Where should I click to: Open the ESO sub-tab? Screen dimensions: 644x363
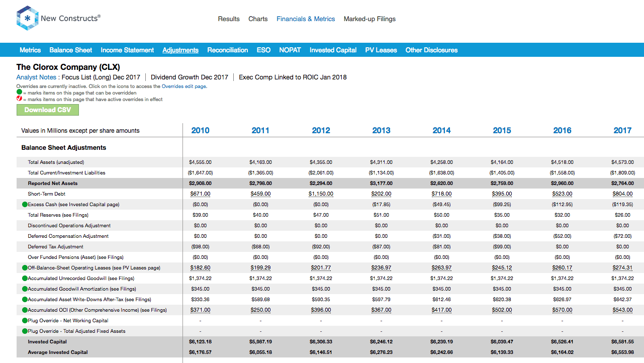click(x=263, y=50)
